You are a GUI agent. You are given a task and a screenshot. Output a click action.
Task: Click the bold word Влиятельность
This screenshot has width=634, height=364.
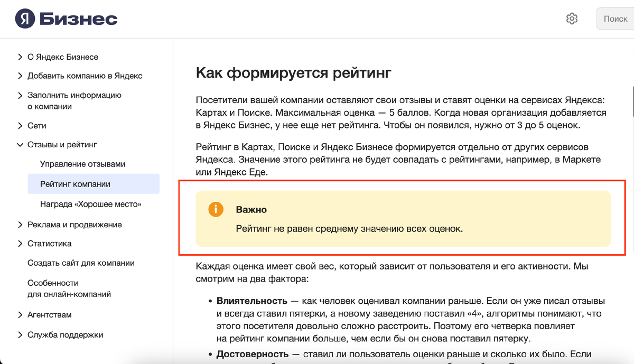(x=252, y=301)
